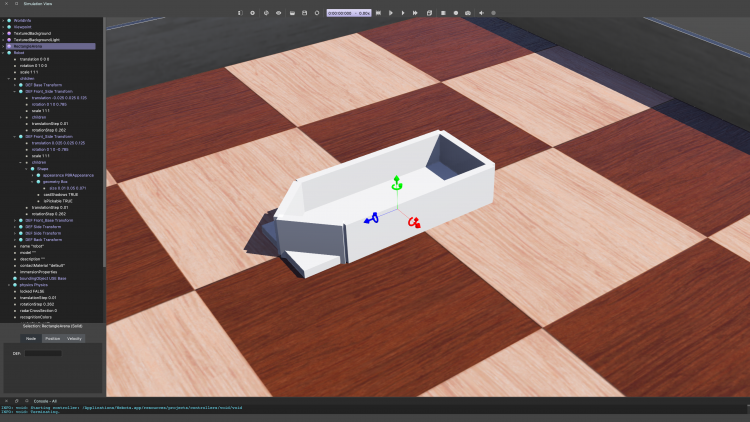Click the Fast-forward simulation icon

415,13
